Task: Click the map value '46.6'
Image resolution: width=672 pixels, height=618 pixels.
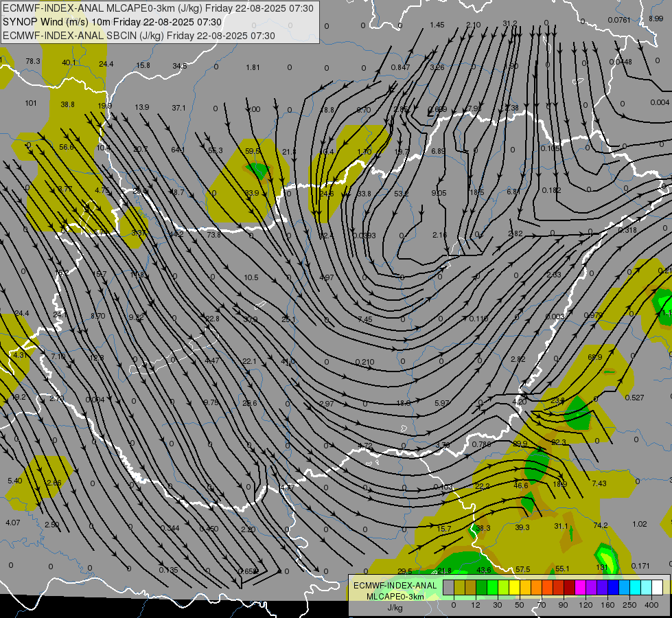Action: pos(521,485)
